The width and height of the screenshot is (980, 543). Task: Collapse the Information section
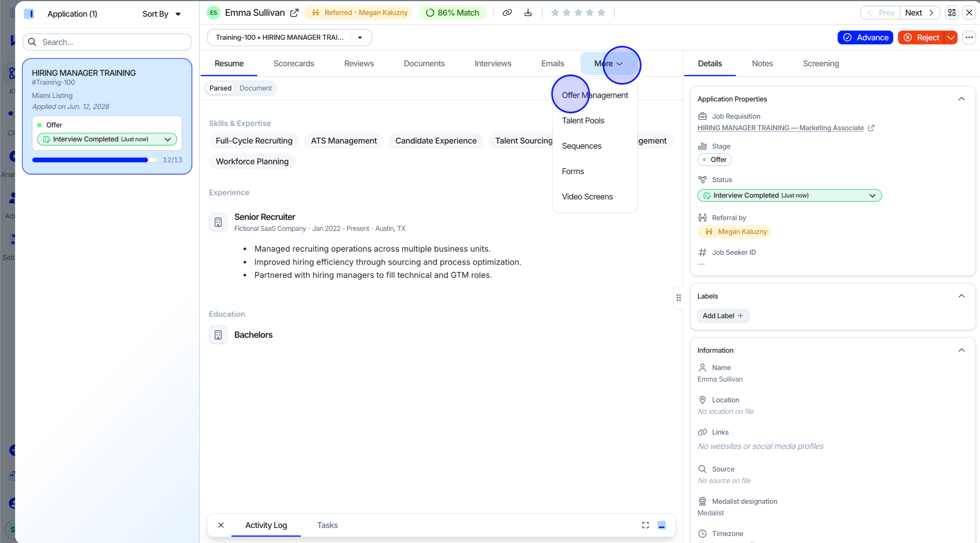[961, 350]
